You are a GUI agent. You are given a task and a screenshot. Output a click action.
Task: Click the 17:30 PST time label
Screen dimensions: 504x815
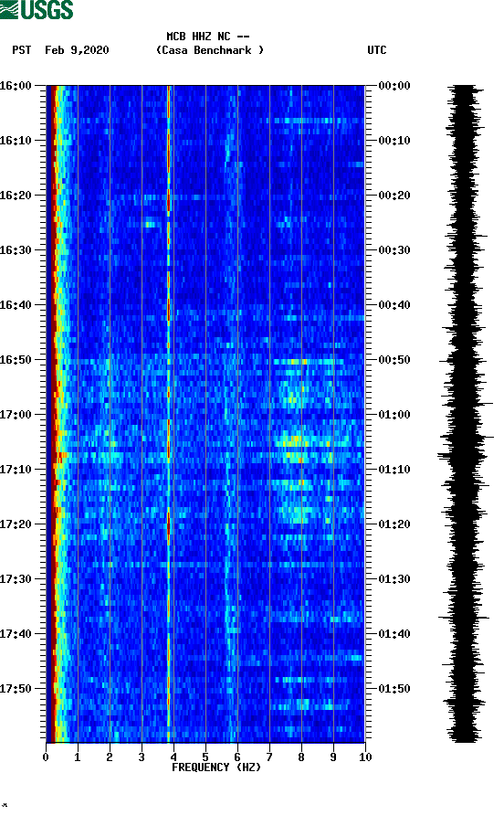click(x=16, y=579)
